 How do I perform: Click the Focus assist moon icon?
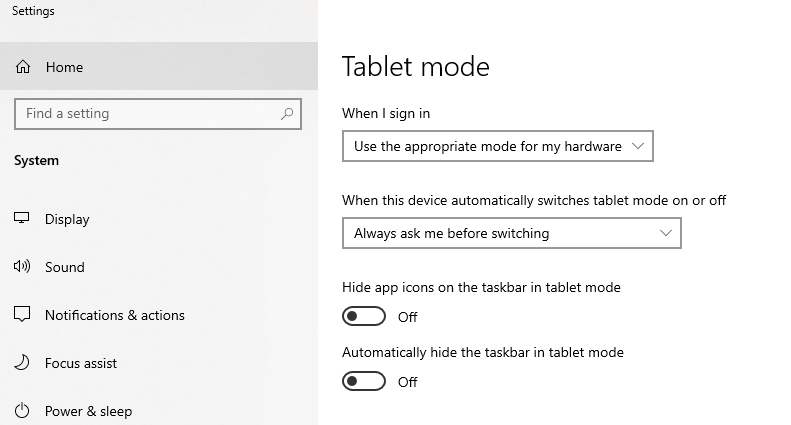[22, 362]
